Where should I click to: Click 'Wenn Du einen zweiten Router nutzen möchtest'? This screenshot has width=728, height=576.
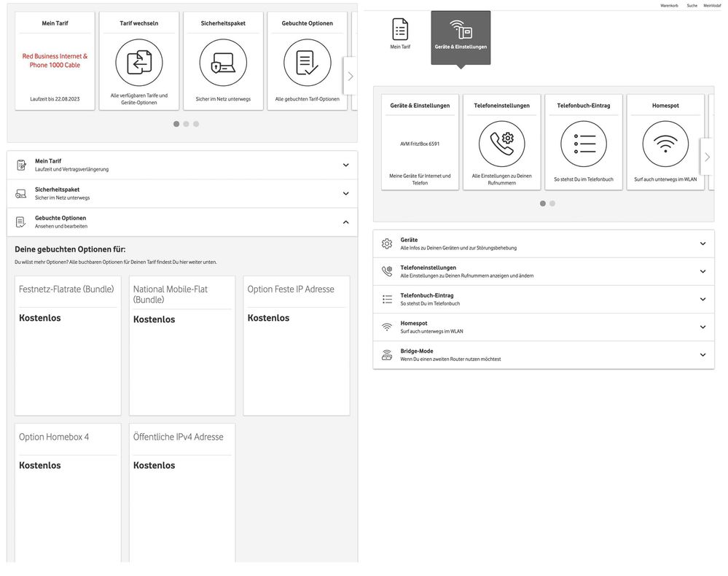pyautogui.click(x=450, y=359)
